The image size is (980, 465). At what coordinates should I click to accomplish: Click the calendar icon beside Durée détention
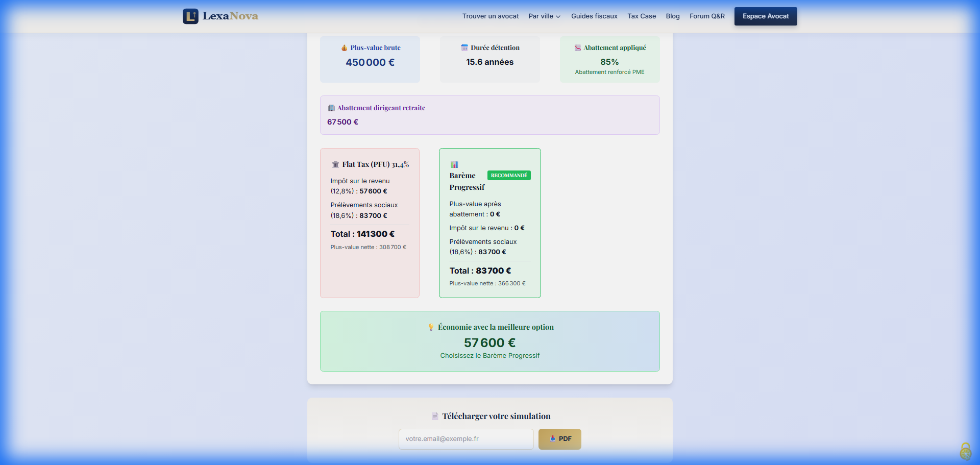click(464, 48)
